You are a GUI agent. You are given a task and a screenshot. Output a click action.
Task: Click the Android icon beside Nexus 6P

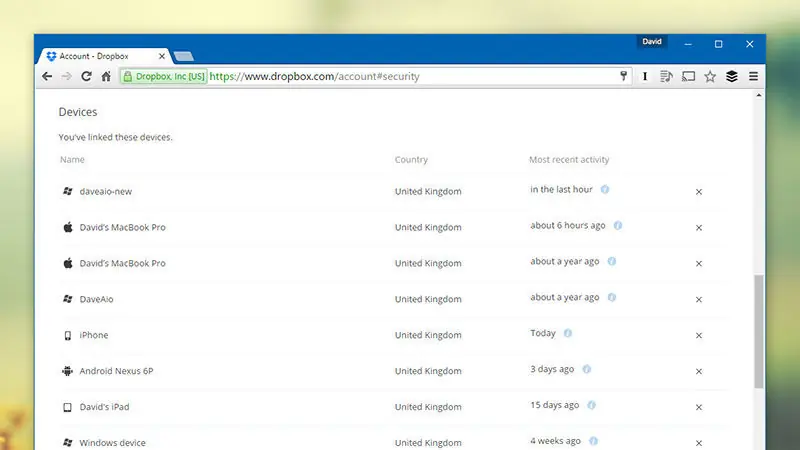[67, 371]
